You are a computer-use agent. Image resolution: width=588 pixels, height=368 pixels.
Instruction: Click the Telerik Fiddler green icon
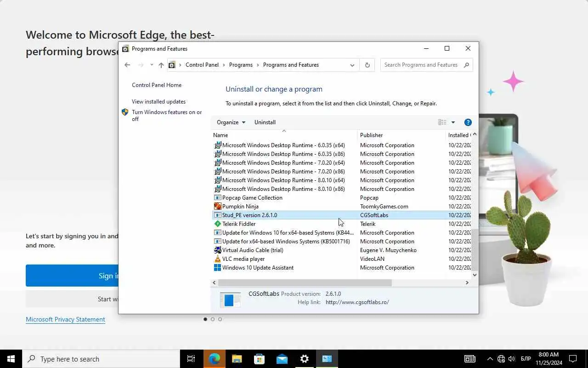(218, 224)
